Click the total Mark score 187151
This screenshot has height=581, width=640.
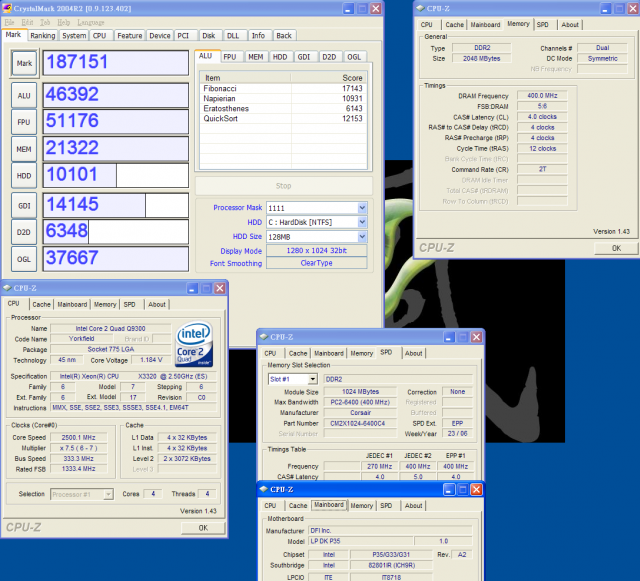coord(116,63)
